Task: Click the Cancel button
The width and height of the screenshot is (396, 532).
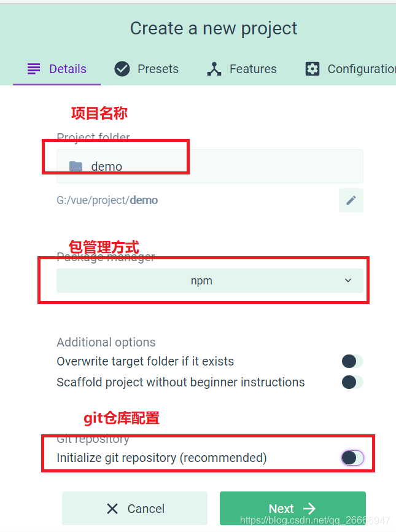Action: click(134, 508)
